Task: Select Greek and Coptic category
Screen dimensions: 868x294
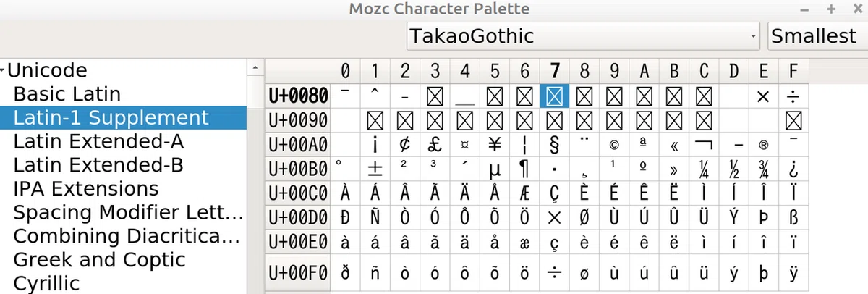Action: pos(99,259)
